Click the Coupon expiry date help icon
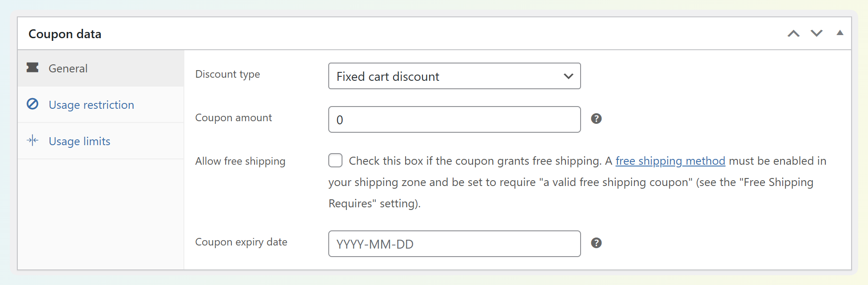This screenshot has width=868, height=285. pyautogui.click(x=596, y=243)
